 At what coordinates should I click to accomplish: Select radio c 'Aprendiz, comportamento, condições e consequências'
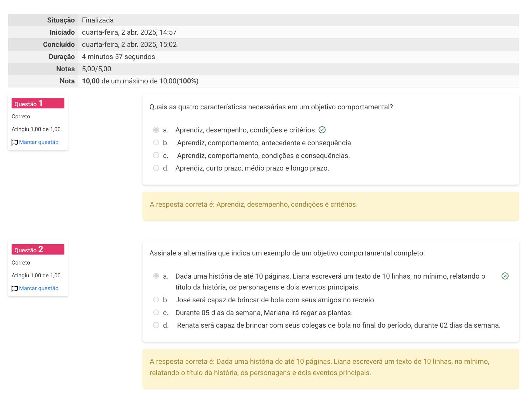point(156,156)
